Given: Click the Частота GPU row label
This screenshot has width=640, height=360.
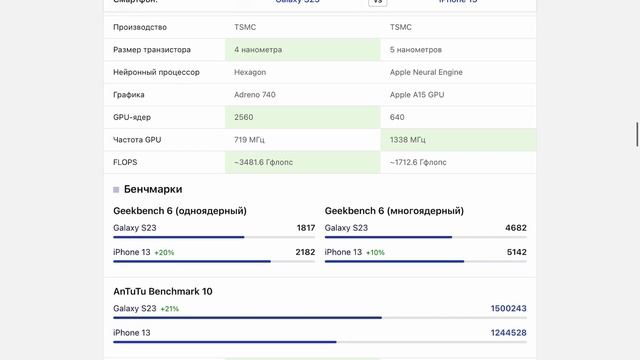Looking at the screenshot, I should click(x=137, y=140).
